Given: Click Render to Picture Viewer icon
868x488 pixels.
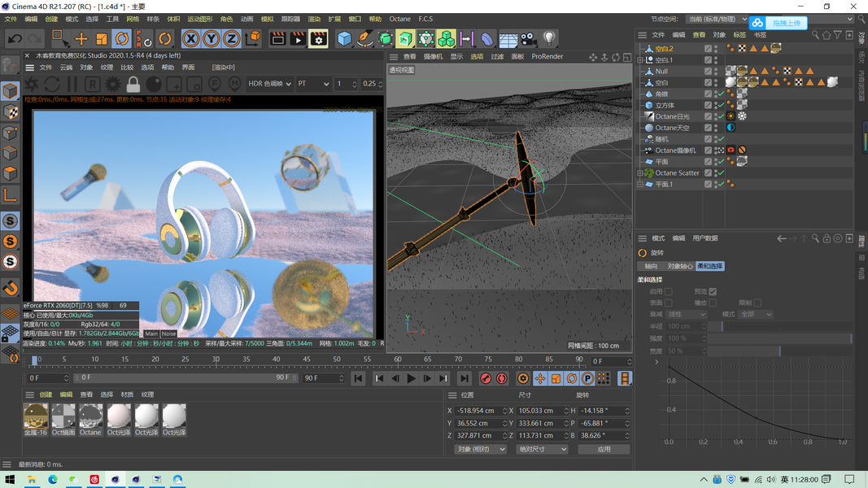Looking at the screenshot, I should [x=298, y=39].
